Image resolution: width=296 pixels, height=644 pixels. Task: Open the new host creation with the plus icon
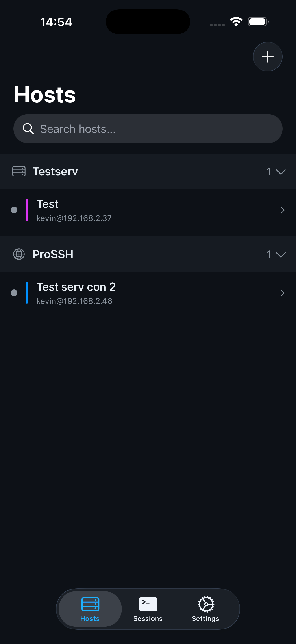pyautogui.click(x=267, y=57)
